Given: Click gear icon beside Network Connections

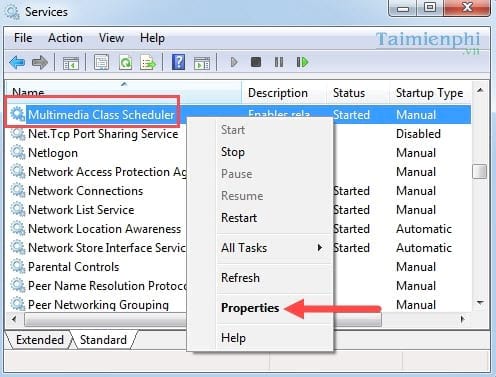Looking at the screenshot, I should 17,191.
